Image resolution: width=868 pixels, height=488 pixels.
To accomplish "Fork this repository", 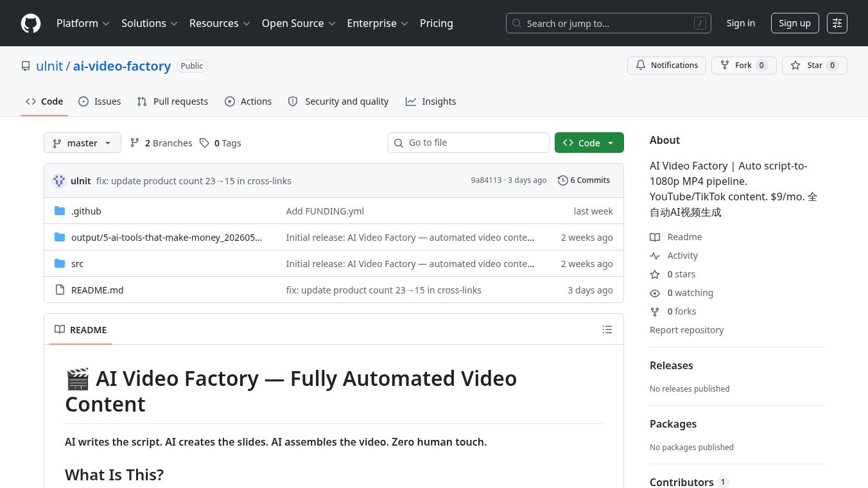I will (x=743, y=65).
